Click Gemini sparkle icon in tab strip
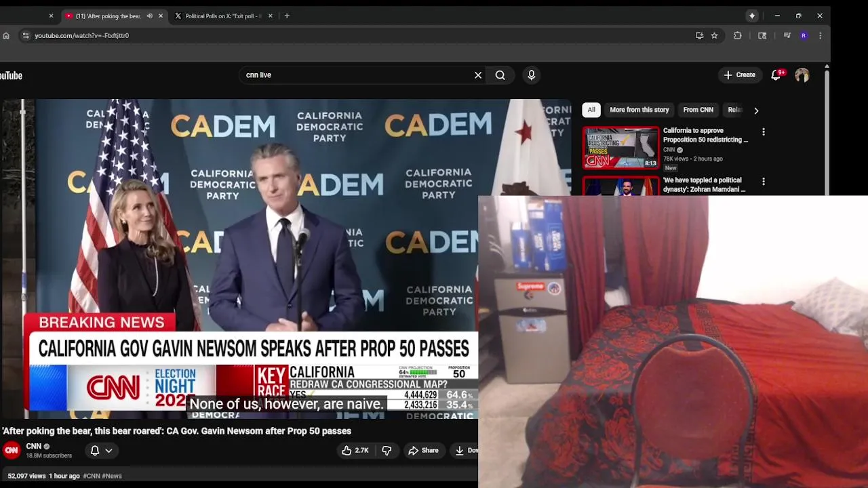Viewport: 868px width, 488px height. coord(752,16)
